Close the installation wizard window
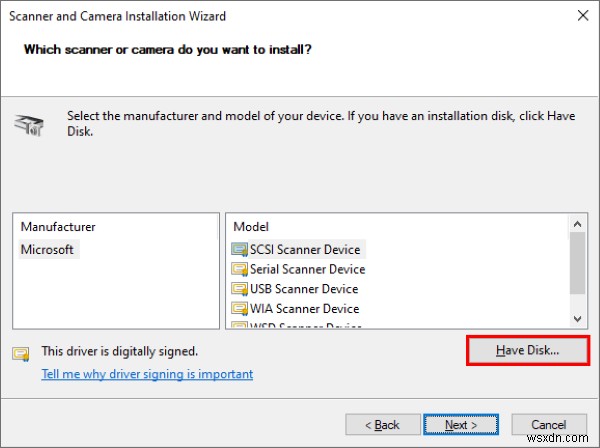Image resolution: width=600 pixels, height=448 pixels. 582,16
